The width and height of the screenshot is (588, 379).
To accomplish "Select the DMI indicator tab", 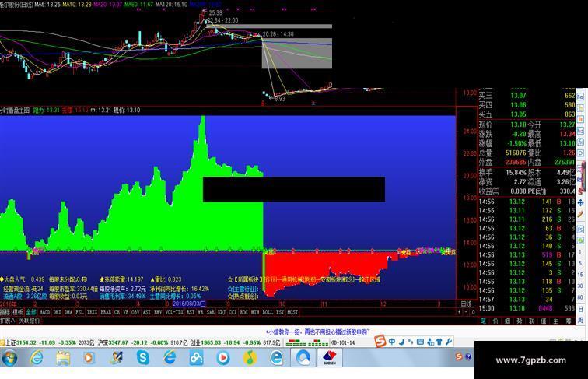I will pos(57,312).
